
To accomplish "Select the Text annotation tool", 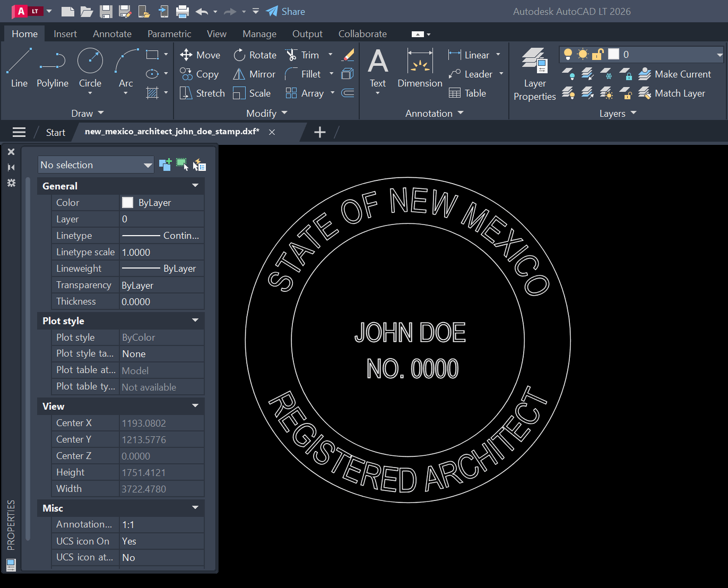I will point(378,68).
